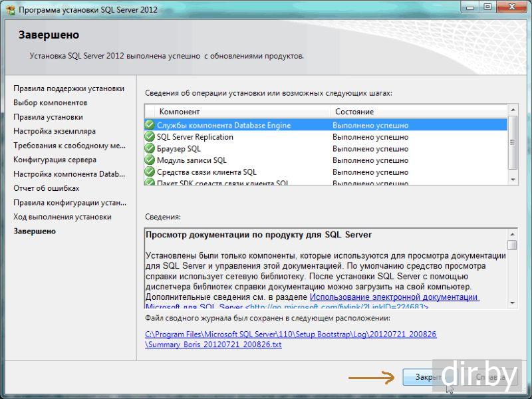Click the bold Завершено step in sidebar

point(35,231)
